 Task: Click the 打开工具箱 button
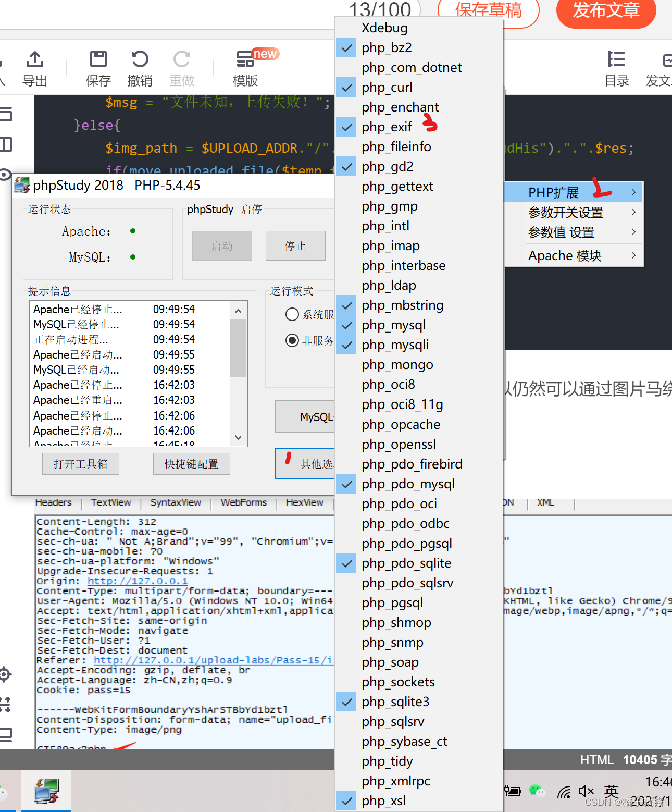[x=81, y=464]
